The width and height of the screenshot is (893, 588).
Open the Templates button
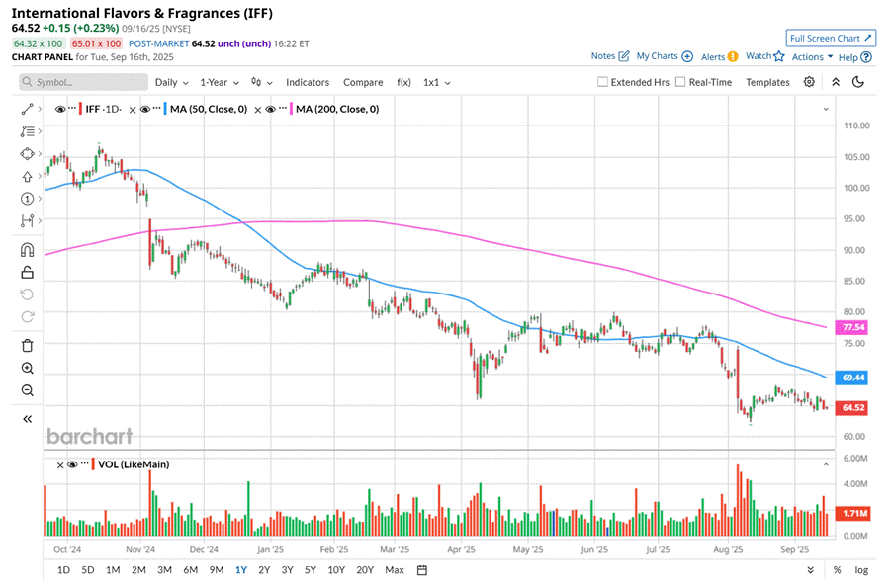tap(767, 82)
